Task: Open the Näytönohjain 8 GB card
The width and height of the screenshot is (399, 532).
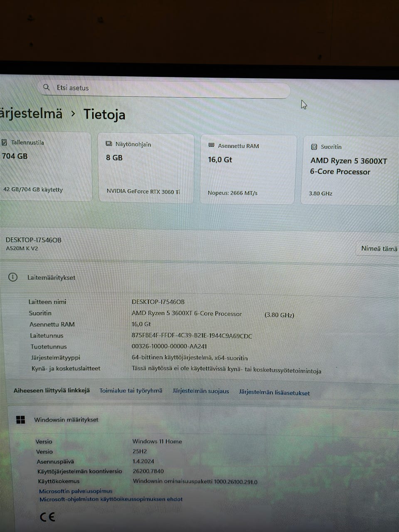Action: tap(146, 168)
